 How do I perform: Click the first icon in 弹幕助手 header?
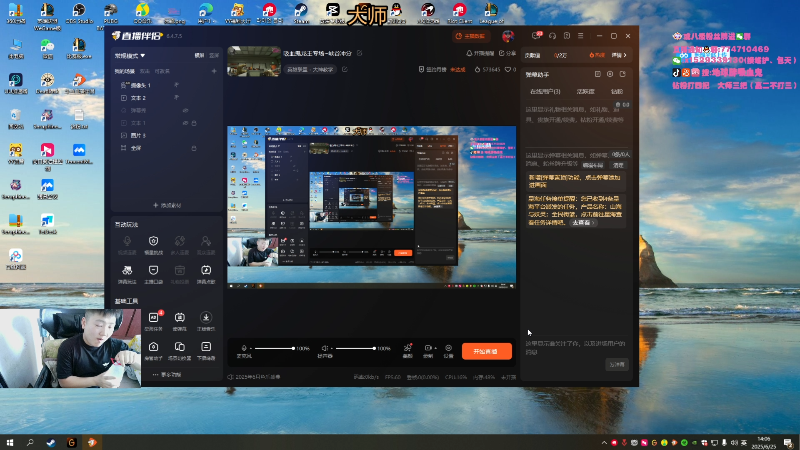(598, 74)
